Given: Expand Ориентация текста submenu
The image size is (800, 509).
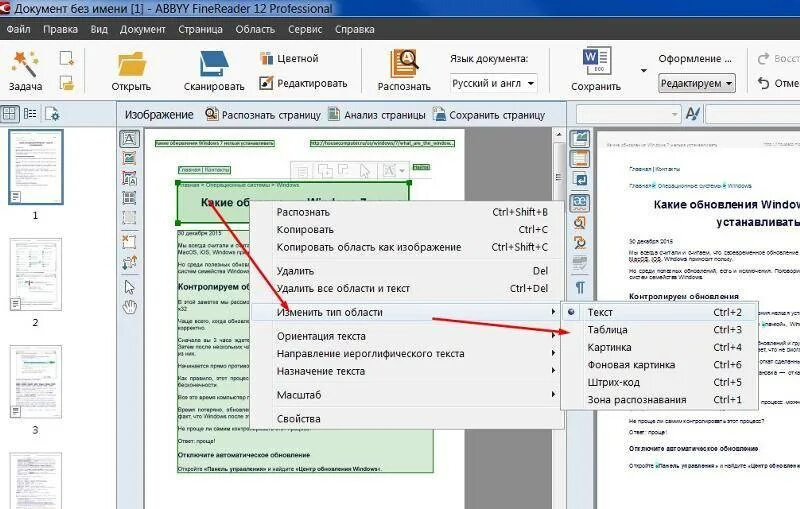Looking at the screenshot, I should point(406,336).
